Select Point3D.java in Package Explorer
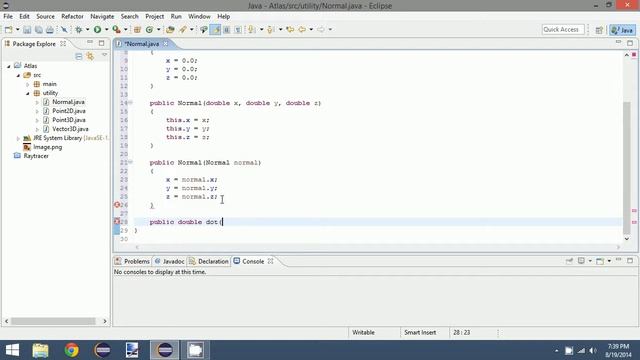 coord(69,120)
